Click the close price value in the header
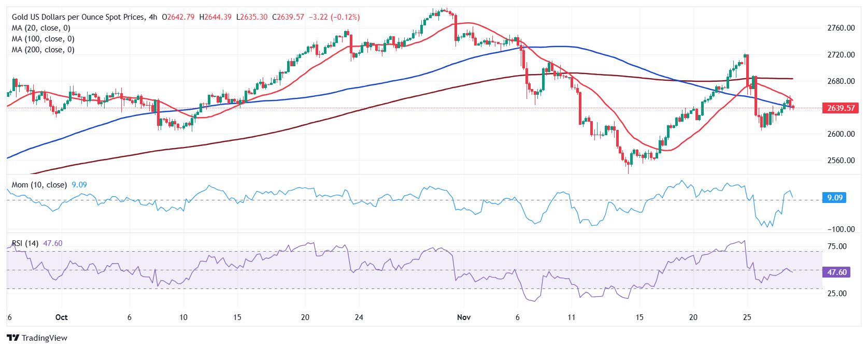 coord(290,17)
